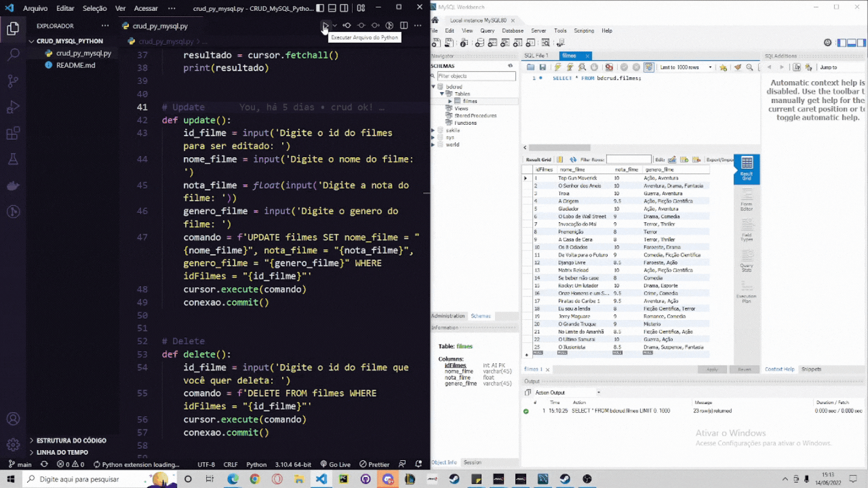The height and width of the screenshot is (488, 868).
Task: Select the Result Grid view button
Action: (747, 169)
